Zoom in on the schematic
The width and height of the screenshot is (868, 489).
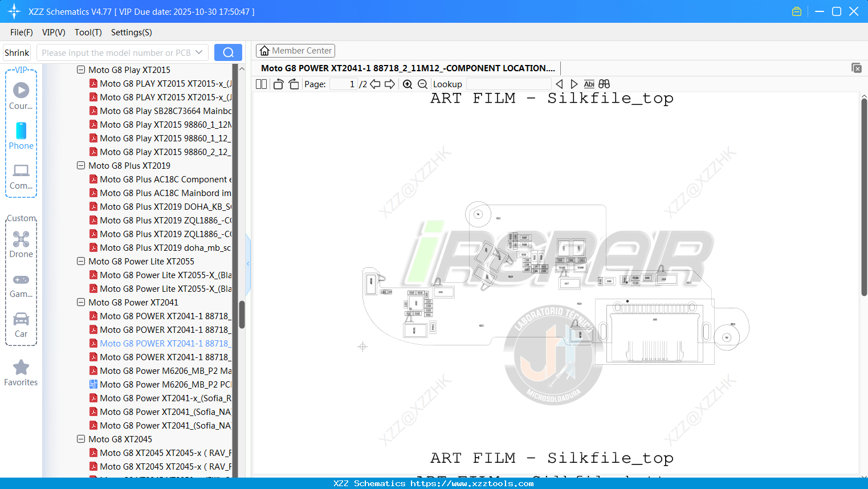pyautogui.click(x=407, y=84)
